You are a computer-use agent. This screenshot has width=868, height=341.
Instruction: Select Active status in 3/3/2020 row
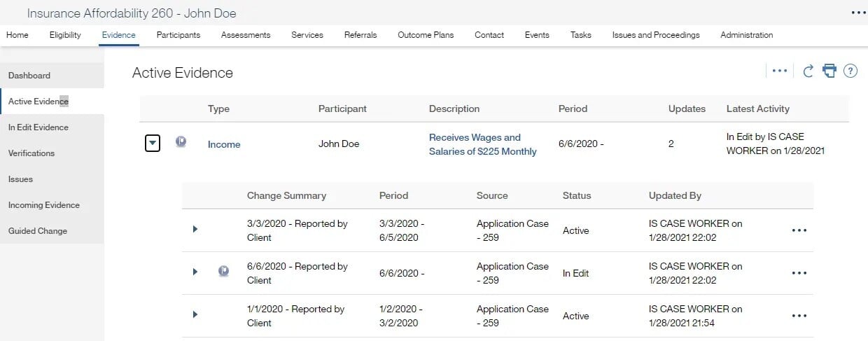click(x=576, y=230)
